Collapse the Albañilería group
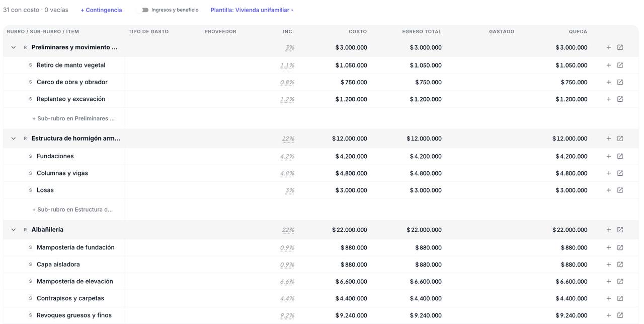Image resolution: width=644 pixels, height=324 pixels. 14,230
